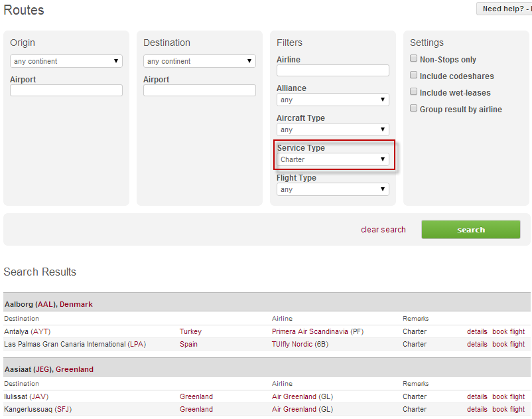Enable Group result by airline
532x419 pixels.
(414, 109)
